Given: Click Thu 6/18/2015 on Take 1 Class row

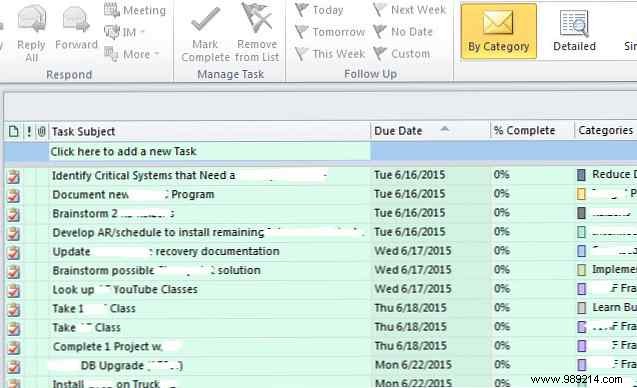Looking at the screenshot, I should (x=410, y=308).
